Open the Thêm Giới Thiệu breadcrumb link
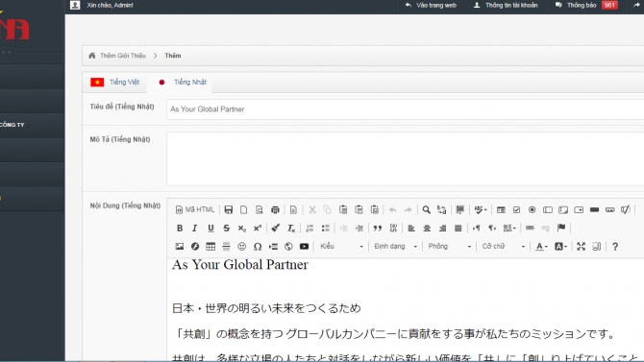This screenshot has width=644, height=362. 123,56
